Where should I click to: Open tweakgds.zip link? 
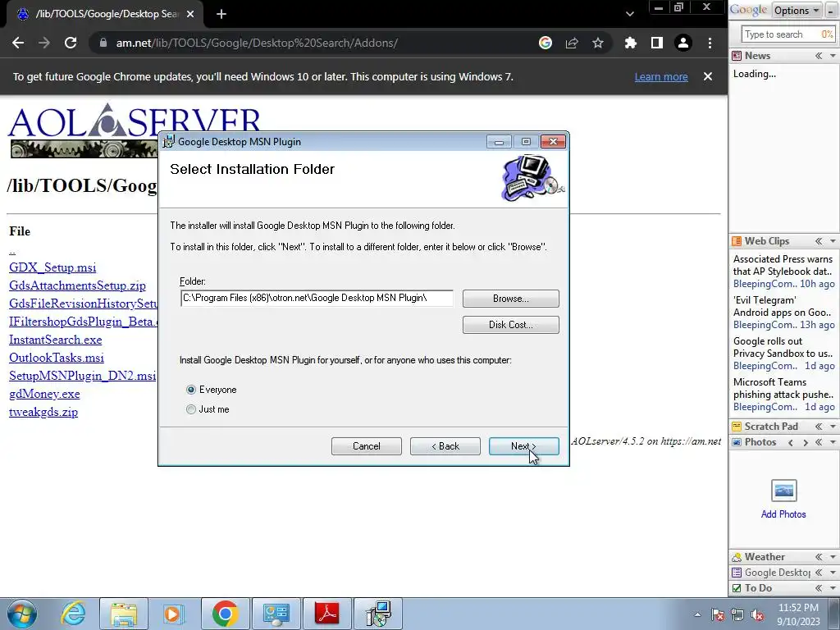pos(43,412)
